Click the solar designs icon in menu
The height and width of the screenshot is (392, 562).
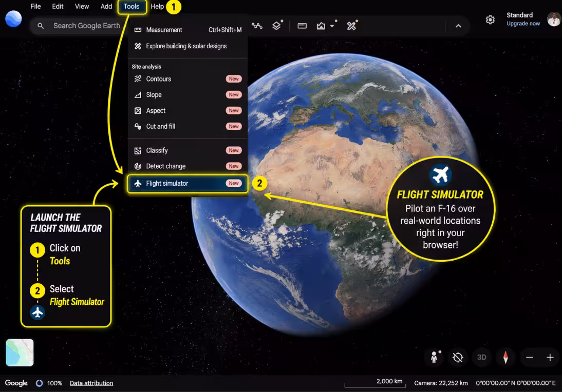click(x=138, y=46)
